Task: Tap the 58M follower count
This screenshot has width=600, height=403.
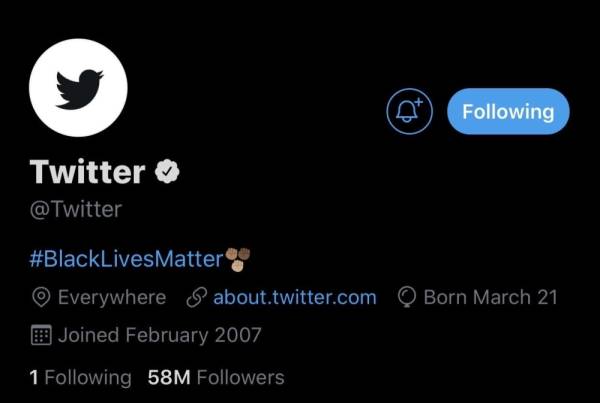Action: point(168,378)
